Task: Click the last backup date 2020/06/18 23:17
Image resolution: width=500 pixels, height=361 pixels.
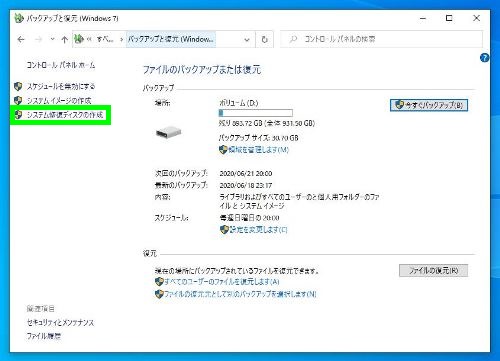Action: pos(246,185)
